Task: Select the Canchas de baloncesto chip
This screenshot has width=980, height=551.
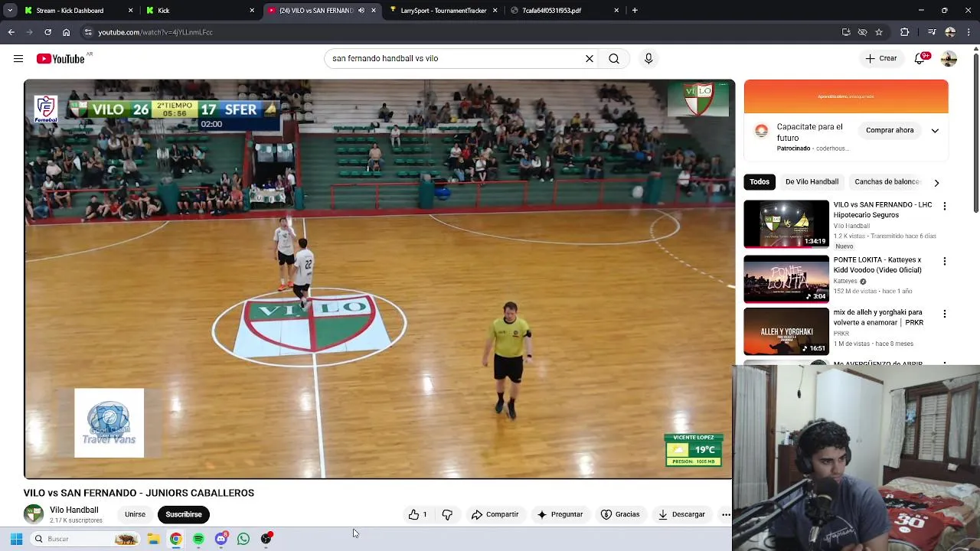Action: tap(887, 181)
